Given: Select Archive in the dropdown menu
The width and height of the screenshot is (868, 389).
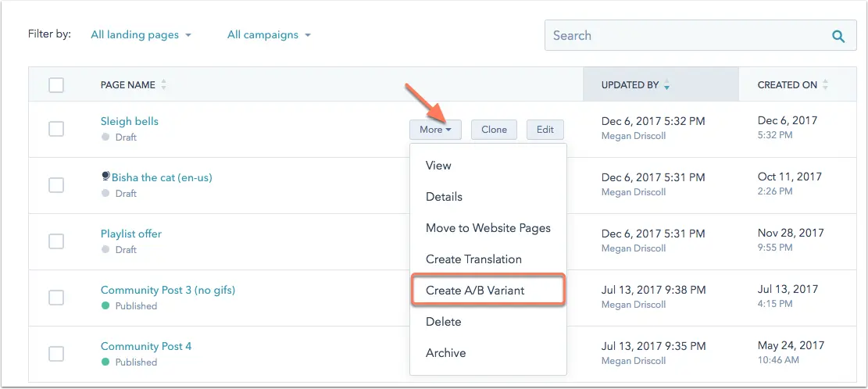Looking at the screenshot, I should coord(445,353).
